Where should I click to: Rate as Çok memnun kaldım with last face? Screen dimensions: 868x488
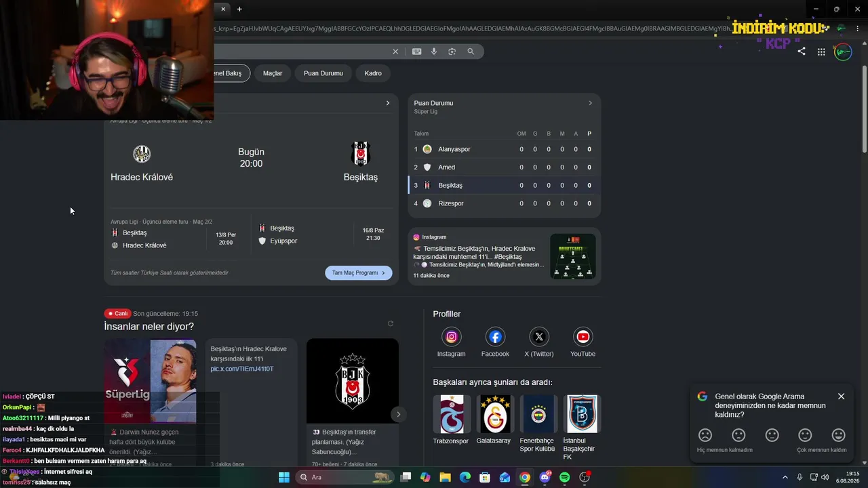839,435
